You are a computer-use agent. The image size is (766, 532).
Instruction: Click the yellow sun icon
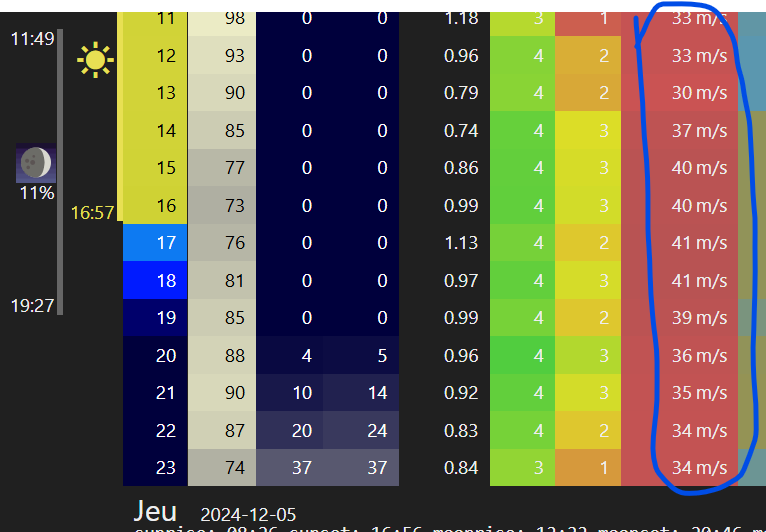point(95,60)
